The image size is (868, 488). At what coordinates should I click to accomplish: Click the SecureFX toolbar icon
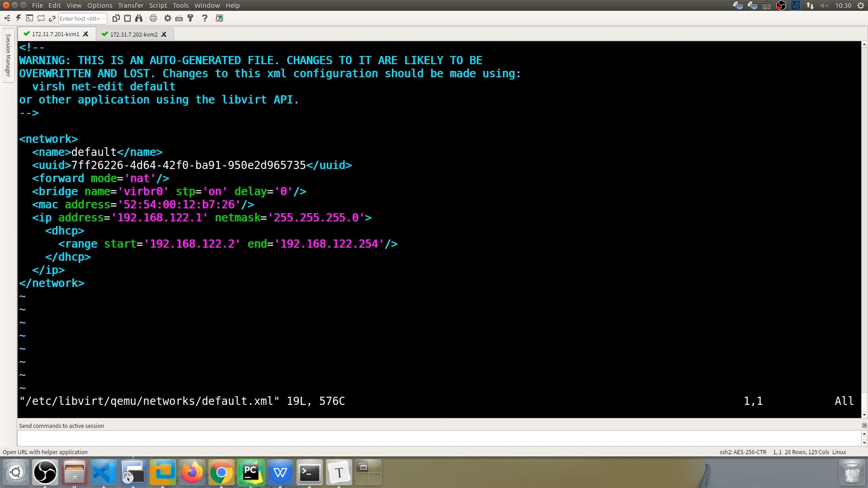tap(219, 18)
